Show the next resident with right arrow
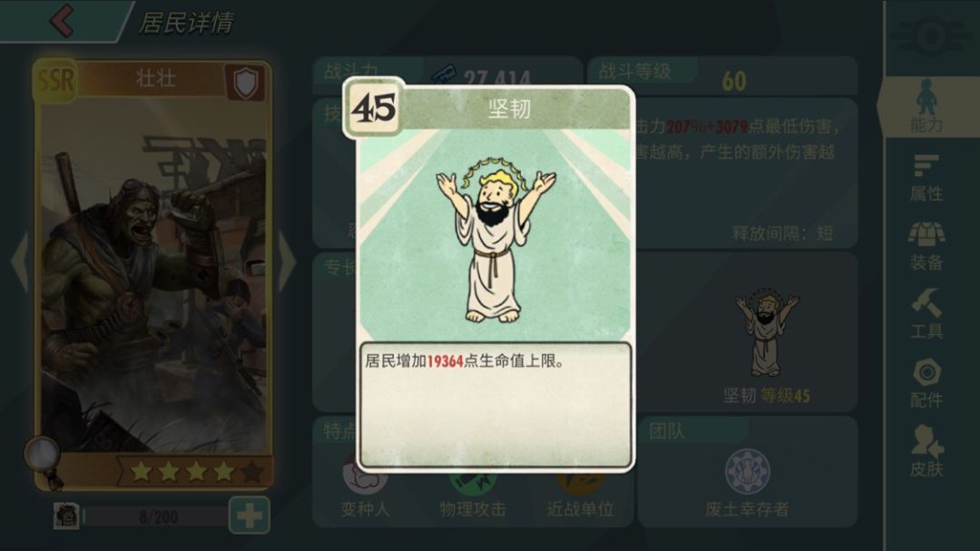 coord(286,261)
